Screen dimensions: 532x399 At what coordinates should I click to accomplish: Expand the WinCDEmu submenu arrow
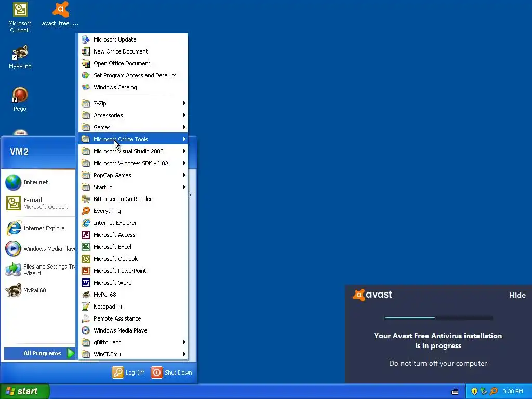point(184,354)
